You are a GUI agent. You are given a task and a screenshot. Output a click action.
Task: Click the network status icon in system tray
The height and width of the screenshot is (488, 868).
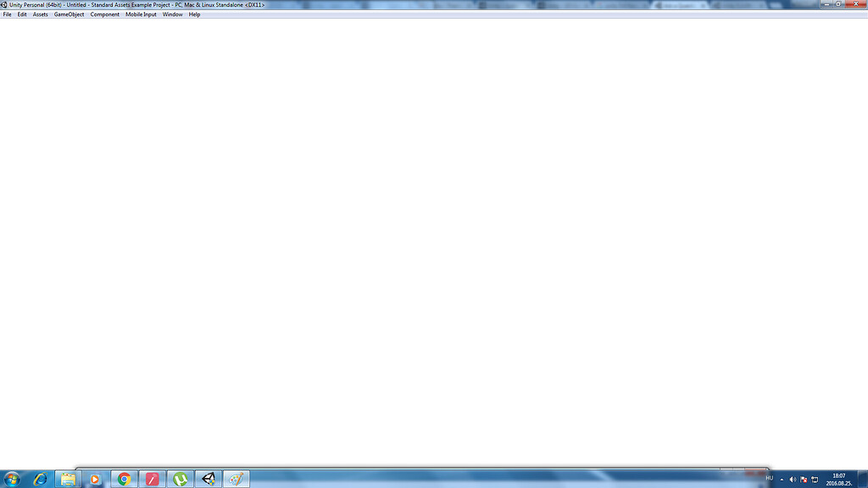[815, 480]
